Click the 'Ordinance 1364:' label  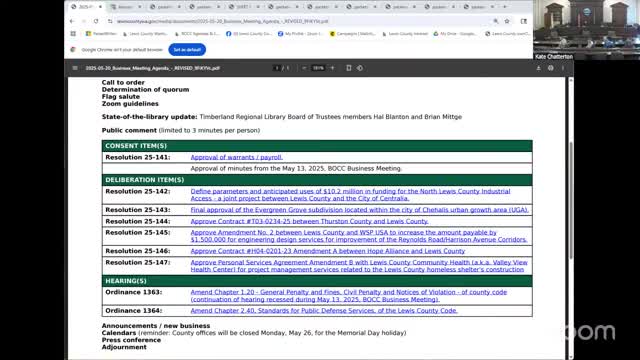coord(134,311)
